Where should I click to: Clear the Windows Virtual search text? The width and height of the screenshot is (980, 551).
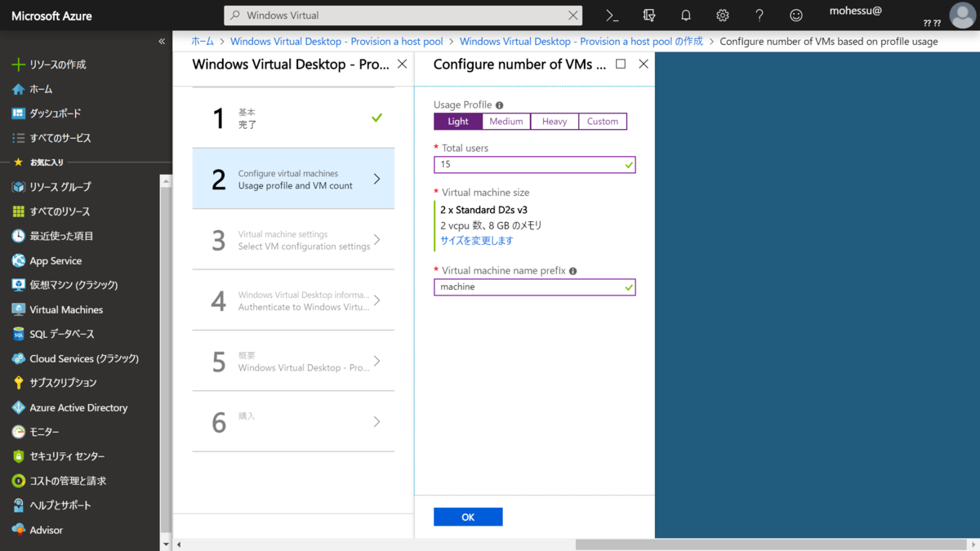tap(572, 16)
